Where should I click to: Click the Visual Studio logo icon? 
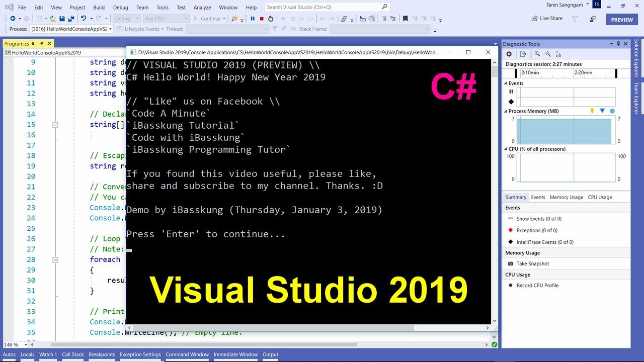click(x=8, y=7)
